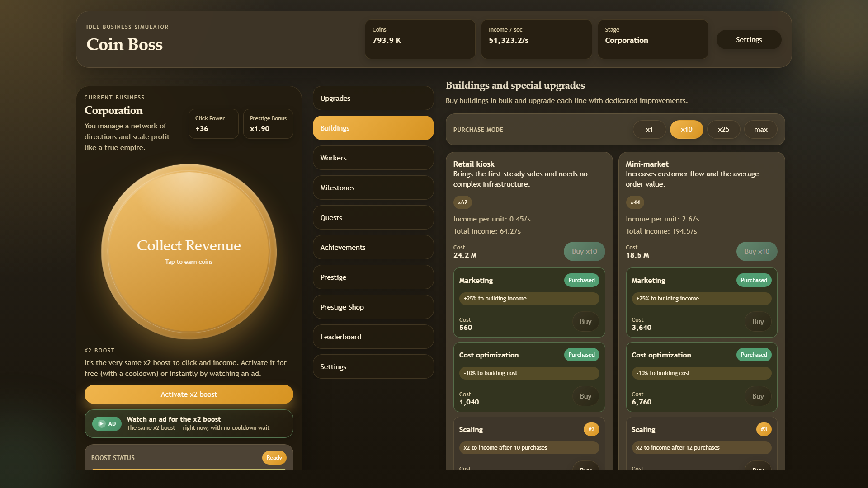Buy x10 Mini-market
The image size is (868, 488).
point(757,252)
